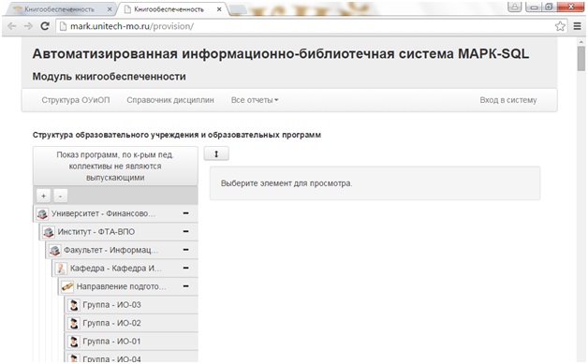Close the active Книгообеспеченность tab
The height and width of the screenshot is (364, 588).
(219, 9)
